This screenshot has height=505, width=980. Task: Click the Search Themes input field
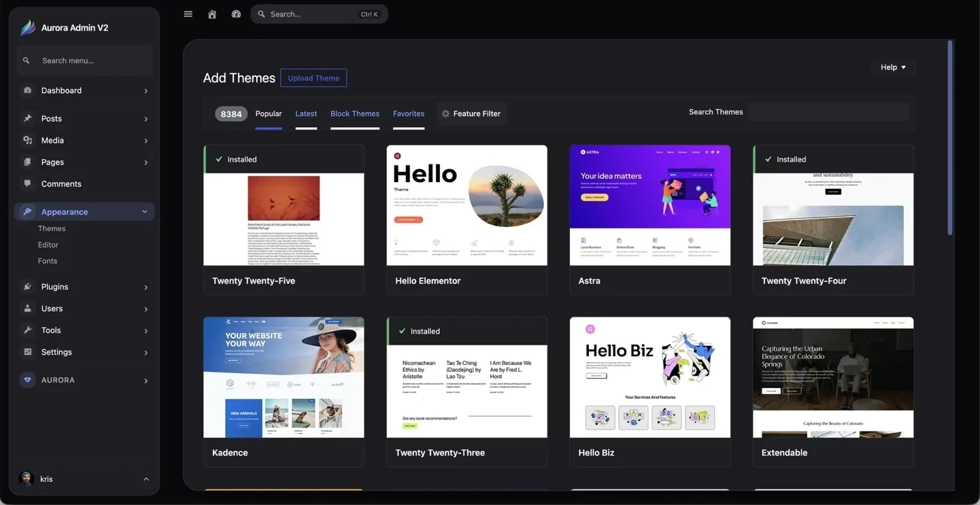coord(828,112)
